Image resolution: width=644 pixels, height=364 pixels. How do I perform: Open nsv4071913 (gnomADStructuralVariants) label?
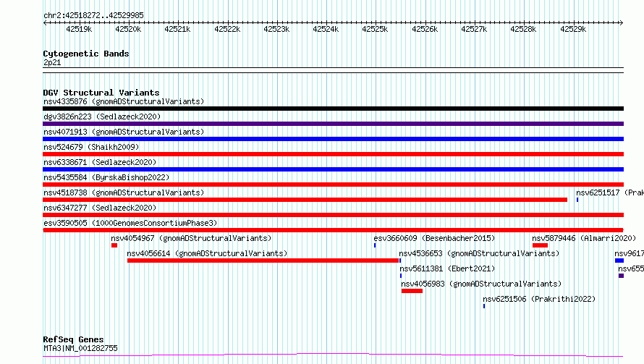click(x=124, y=132)
